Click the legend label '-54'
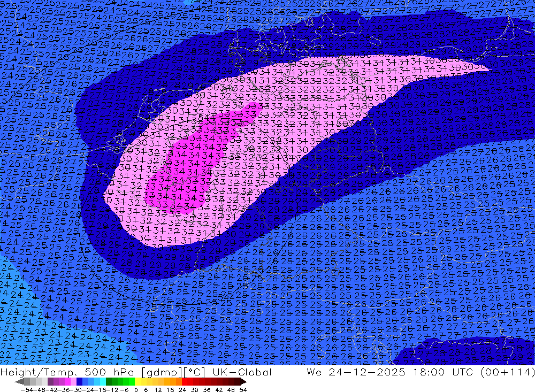Viewport: 535px width, 392px height. [x=27, y=390]
